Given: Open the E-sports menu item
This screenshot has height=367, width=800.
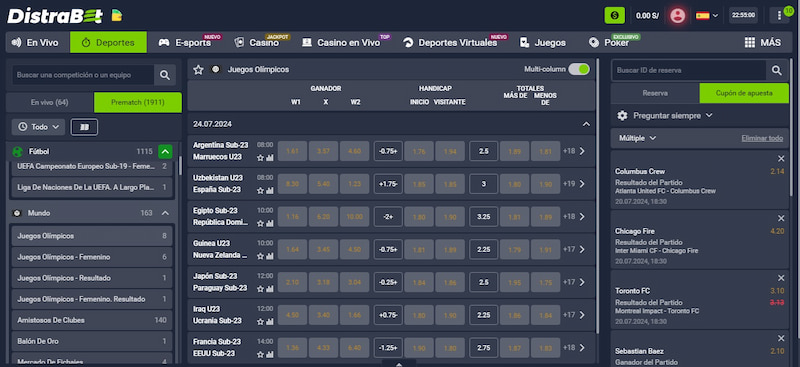Looking at the screenshot, I should click(185, 42).
